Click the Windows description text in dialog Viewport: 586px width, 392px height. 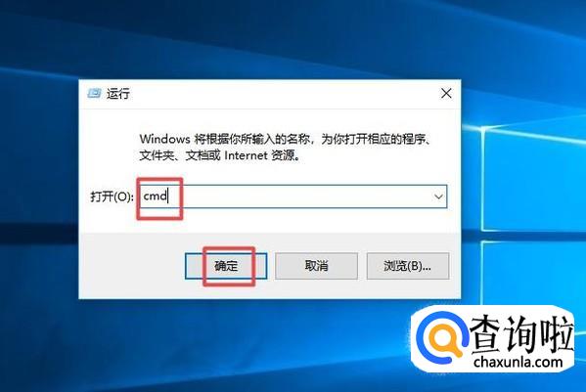click(285, 147)
